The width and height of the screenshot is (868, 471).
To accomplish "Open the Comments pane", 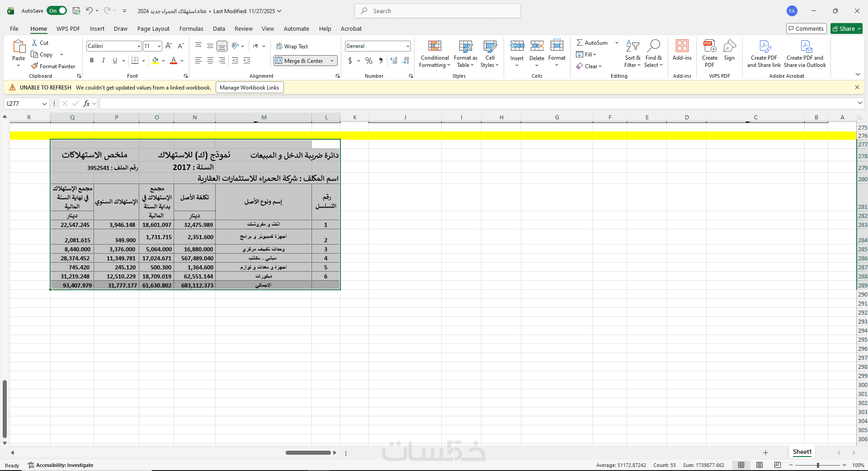I will 806,28.
